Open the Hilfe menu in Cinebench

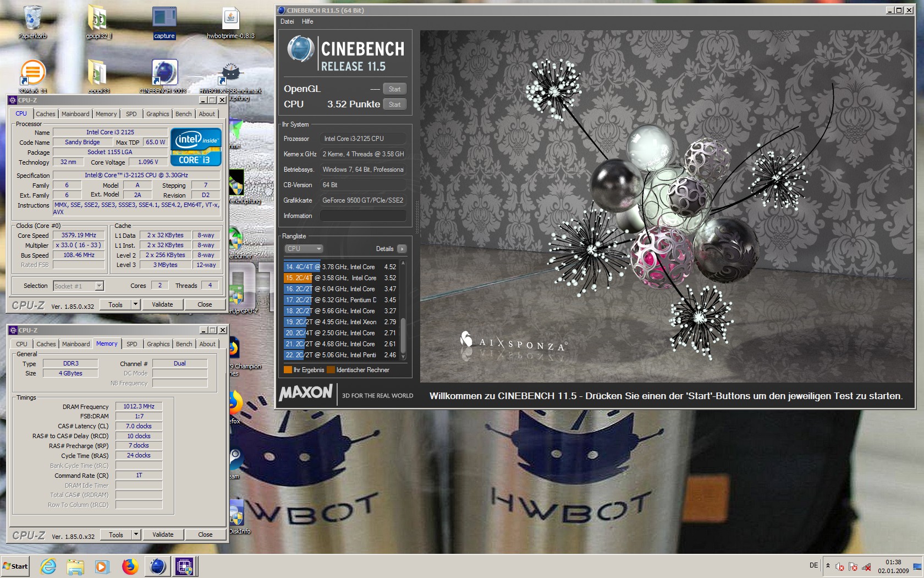pos(307,21)
